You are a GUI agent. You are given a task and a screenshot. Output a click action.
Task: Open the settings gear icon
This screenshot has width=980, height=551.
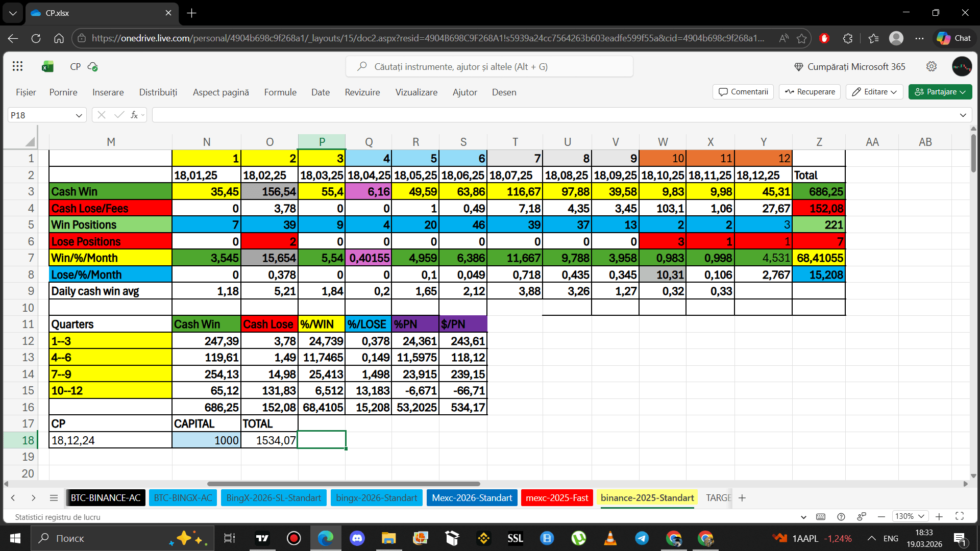(x=931, y=67)
